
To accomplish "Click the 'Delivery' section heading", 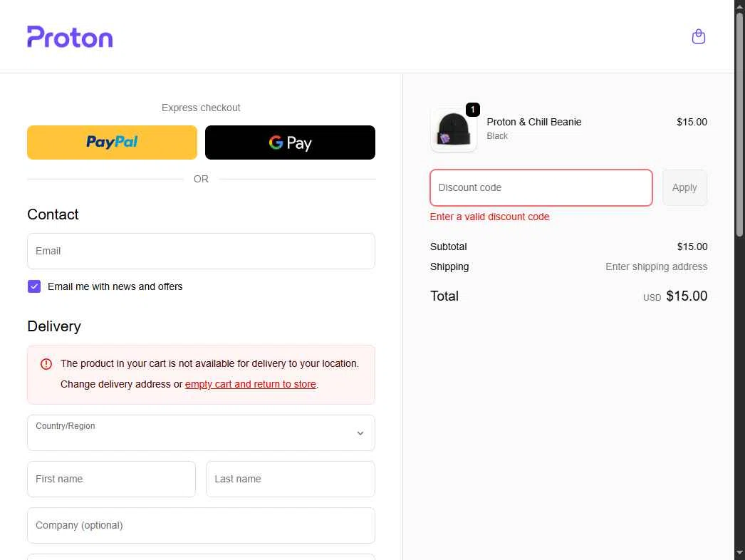I will click(54, 326).
